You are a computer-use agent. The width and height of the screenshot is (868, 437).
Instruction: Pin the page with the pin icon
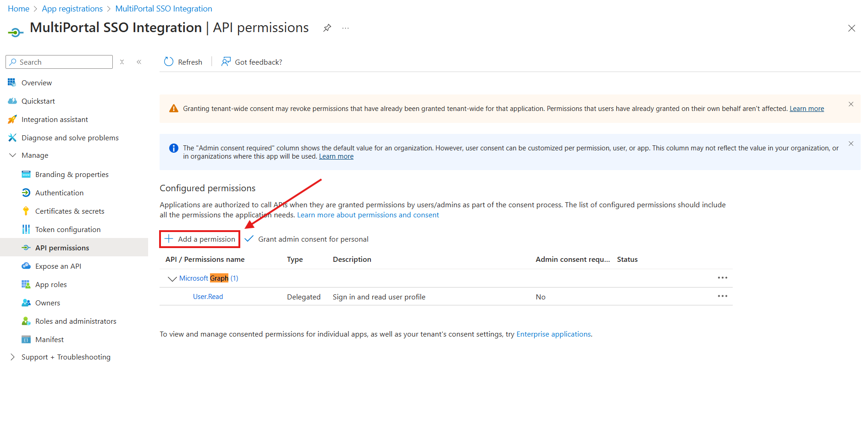point(327,28)
